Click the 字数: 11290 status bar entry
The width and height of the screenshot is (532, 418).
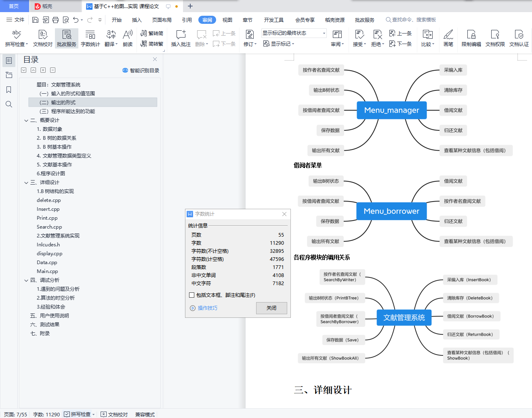(46, 414)
